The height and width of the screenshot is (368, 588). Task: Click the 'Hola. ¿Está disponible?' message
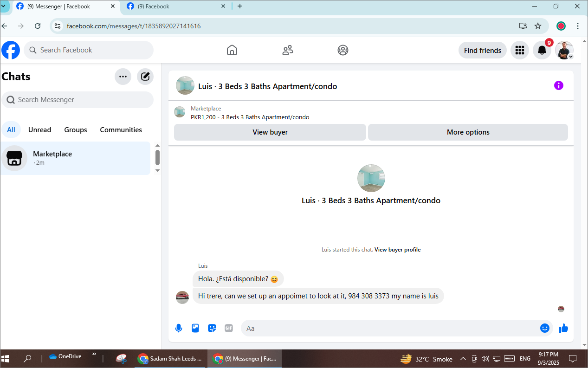pos(238,279)
